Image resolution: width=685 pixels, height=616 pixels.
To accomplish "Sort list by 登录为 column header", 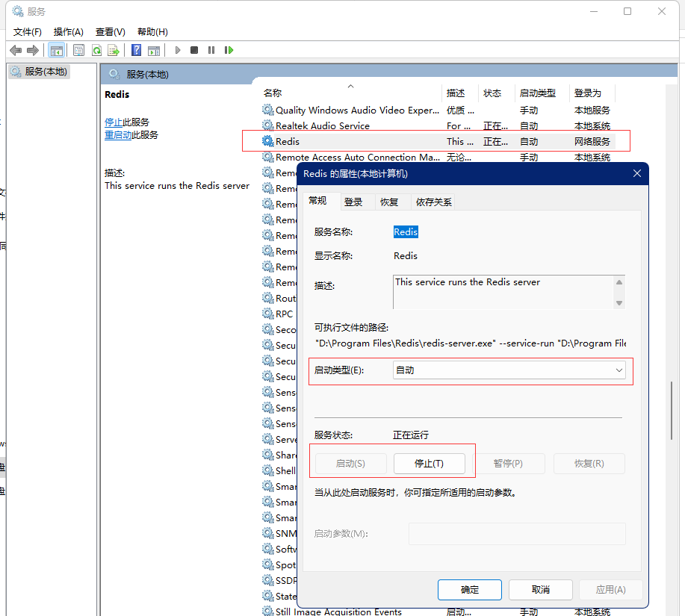I will pos(592,93).
